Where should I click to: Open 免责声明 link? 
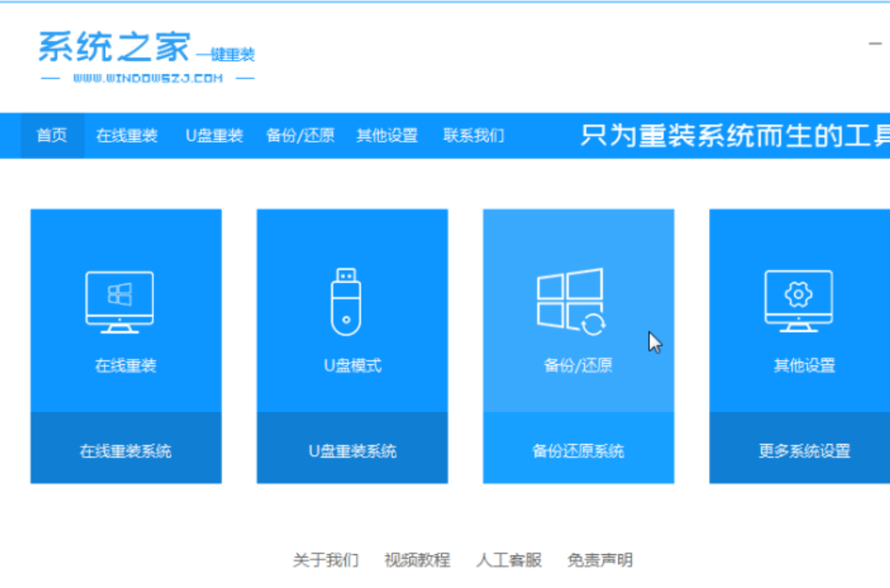(600, 560)
